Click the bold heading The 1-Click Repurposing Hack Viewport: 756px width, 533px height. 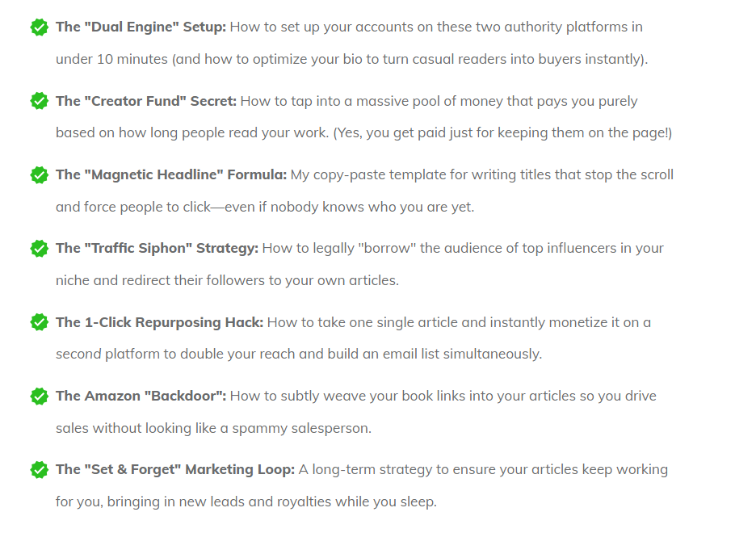(160, 322)
